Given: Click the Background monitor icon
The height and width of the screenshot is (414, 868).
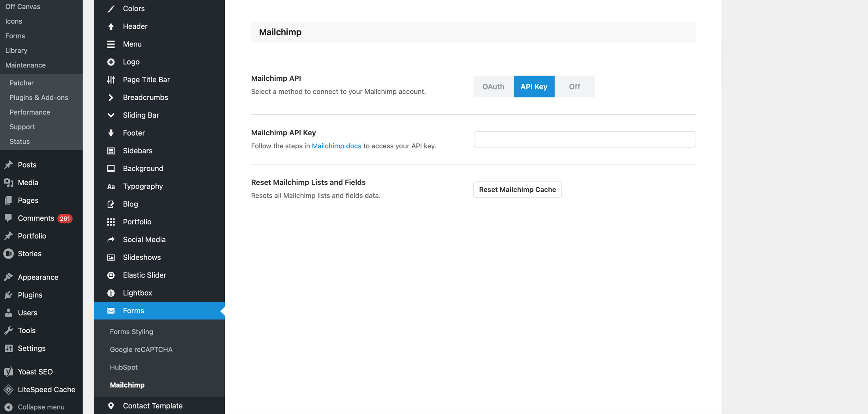Looking at the screenshot, I should coord(111,168).
